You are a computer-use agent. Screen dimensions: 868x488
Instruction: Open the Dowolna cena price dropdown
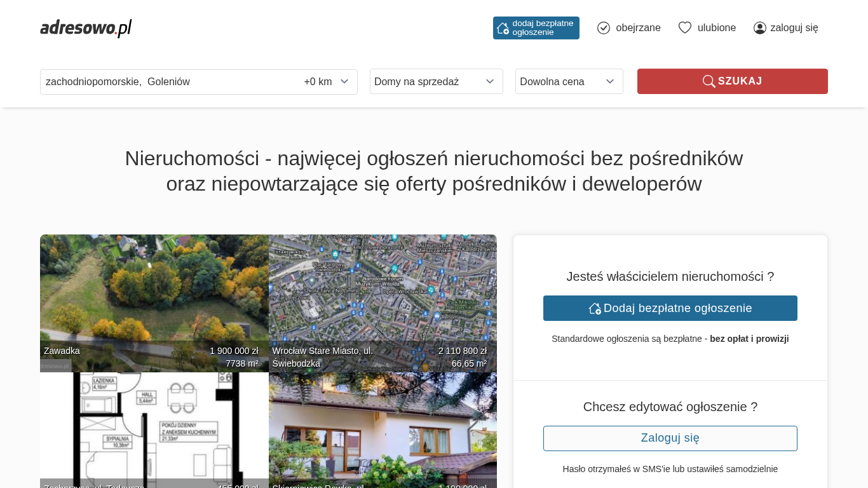click(569, 81)
